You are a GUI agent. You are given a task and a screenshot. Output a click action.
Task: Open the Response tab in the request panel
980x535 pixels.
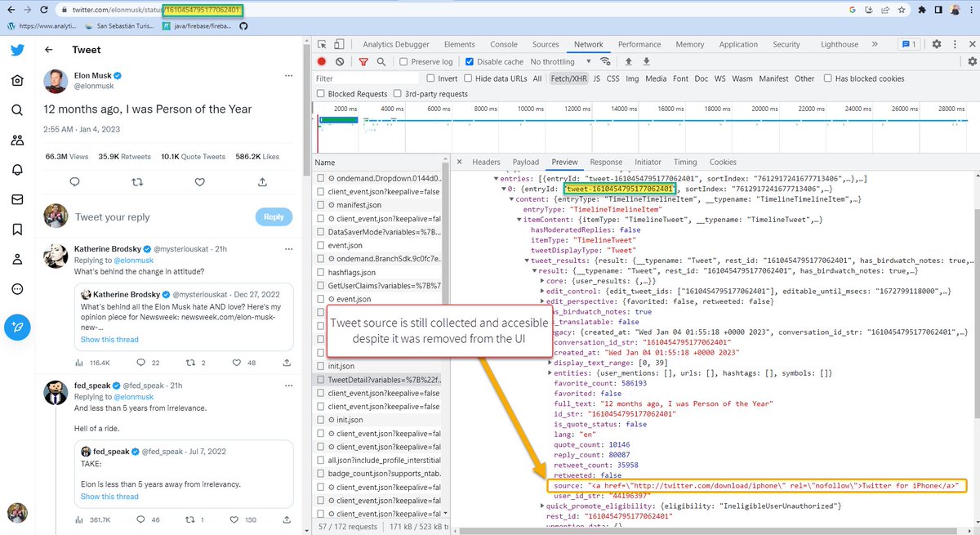606,162
